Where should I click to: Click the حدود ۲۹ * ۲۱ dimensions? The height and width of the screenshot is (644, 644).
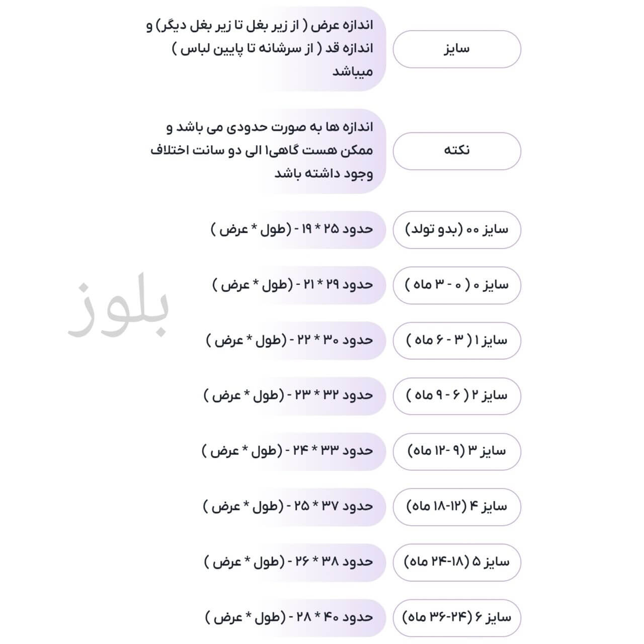pos(293,285)
